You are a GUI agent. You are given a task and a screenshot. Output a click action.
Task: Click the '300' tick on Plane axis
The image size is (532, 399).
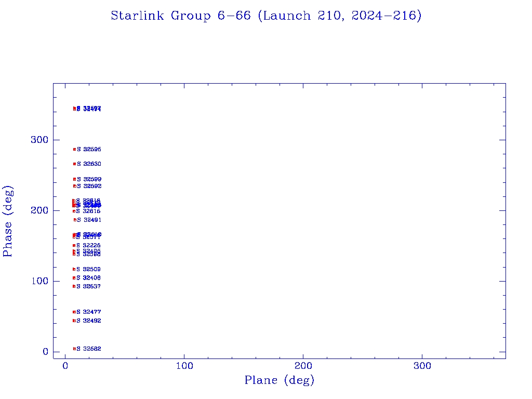[x=422, y=366]
